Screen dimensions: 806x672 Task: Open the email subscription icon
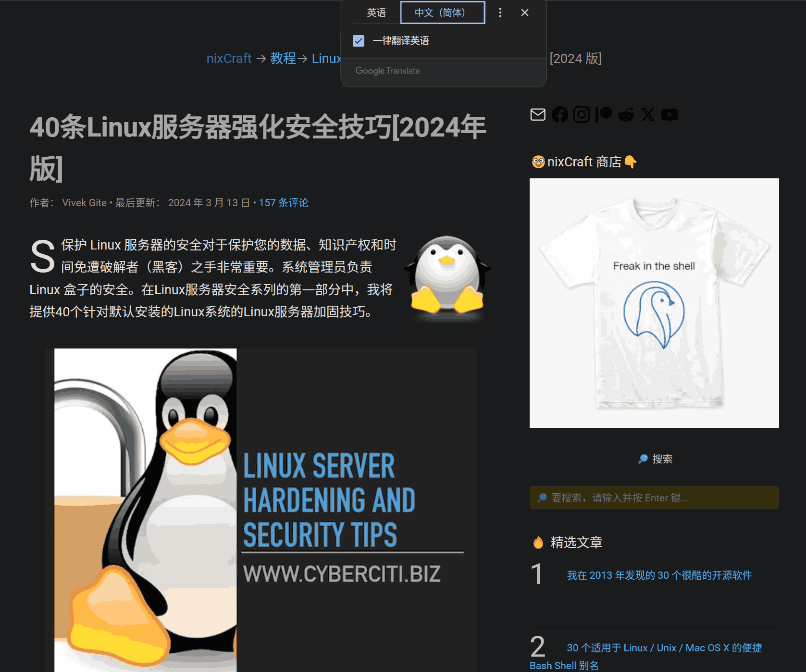pos(538,114)
